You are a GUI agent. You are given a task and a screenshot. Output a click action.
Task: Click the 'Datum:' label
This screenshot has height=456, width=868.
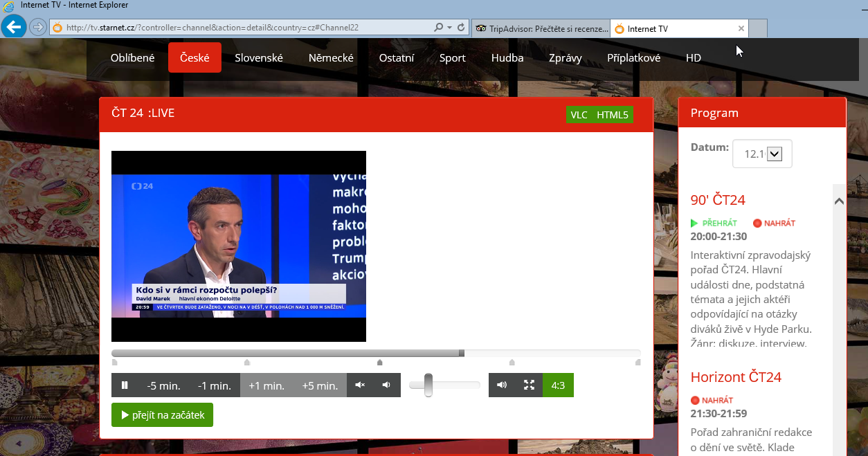pos(709,147)
